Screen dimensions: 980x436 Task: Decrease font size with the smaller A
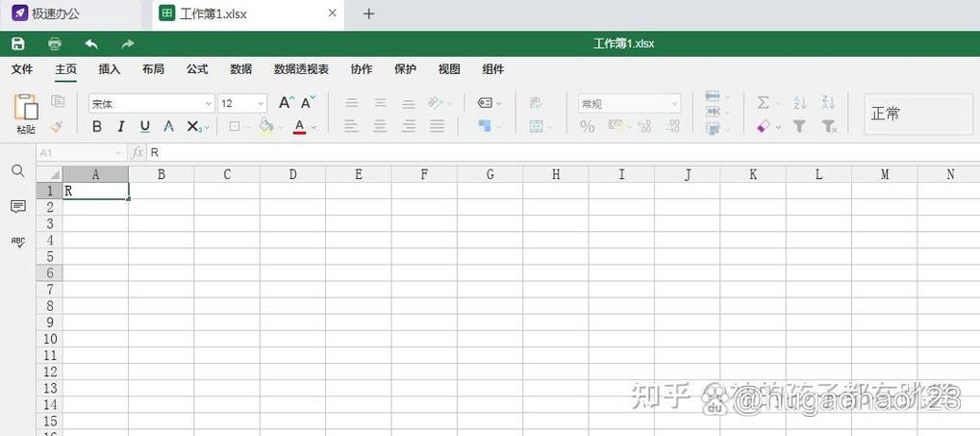coord(308,103)
